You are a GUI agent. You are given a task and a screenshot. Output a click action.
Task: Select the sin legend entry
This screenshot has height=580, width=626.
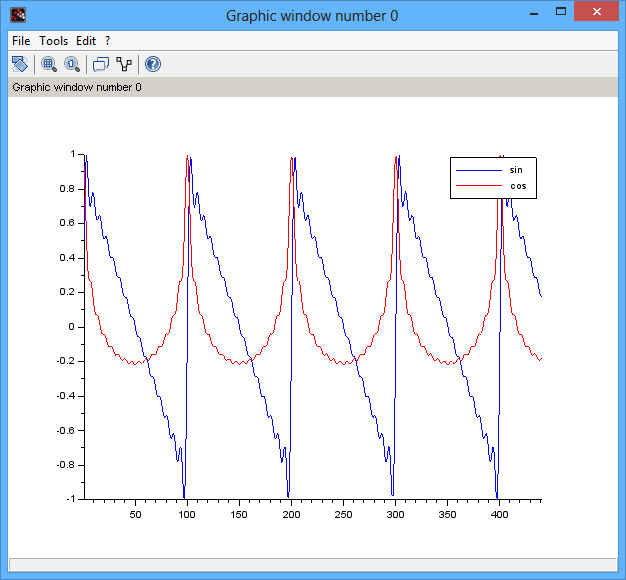516,170
